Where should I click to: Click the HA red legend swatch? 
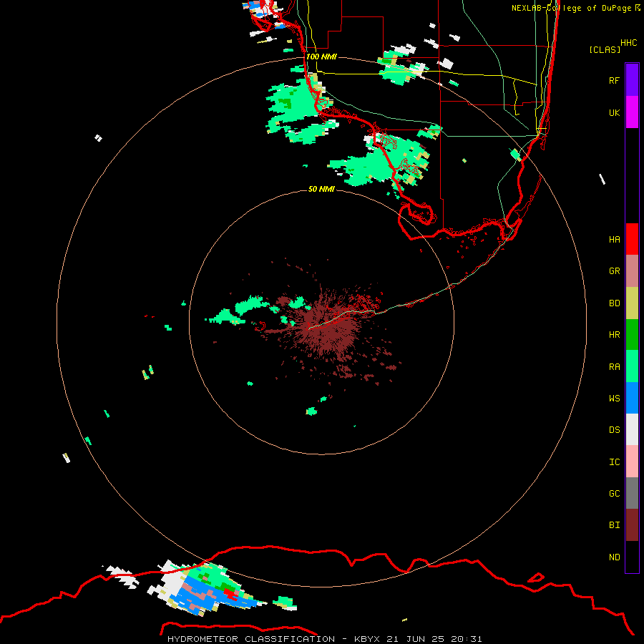tap(632, 239)
